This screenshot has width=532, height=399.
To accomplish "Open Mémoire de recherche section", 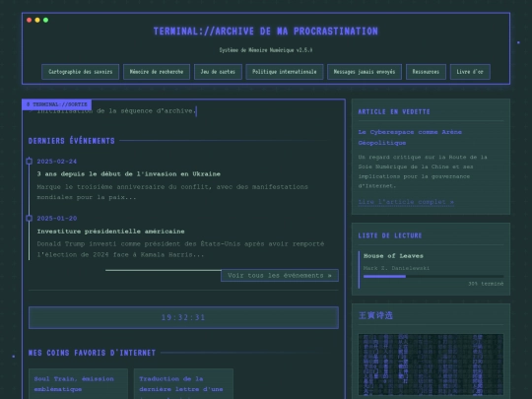I will click(157, 72).
